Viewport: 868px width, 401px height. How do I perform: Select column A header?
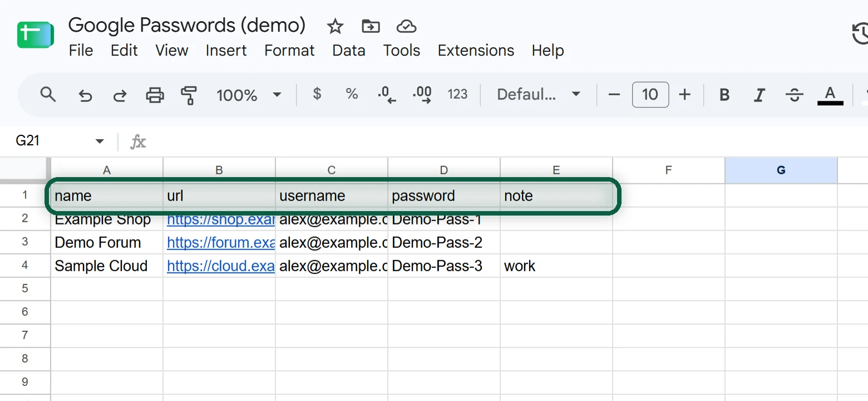click(x=107, y=170)
